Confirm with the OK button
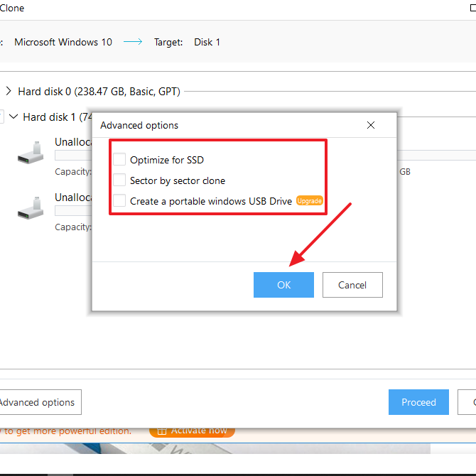 (x=283, y=285)
